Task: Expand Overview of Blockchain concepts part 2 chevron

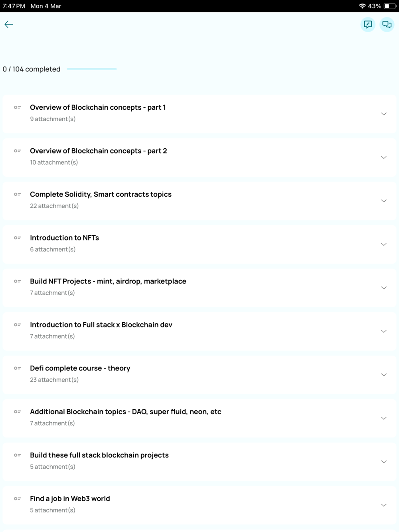Action: click(384, 158)
